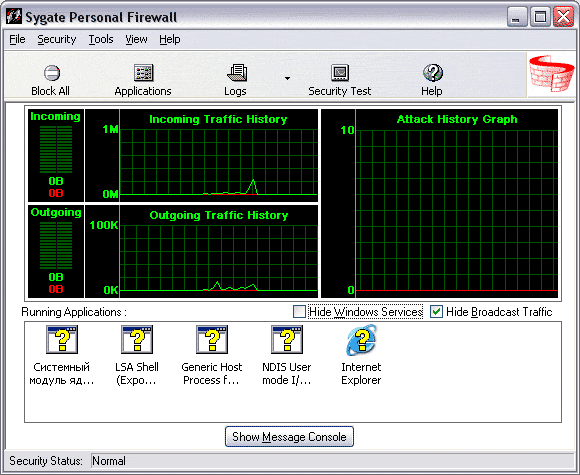Click the Sygate title bar application icon
The height and width of the screenshot is (475, 580).
(x=14, y=17)
